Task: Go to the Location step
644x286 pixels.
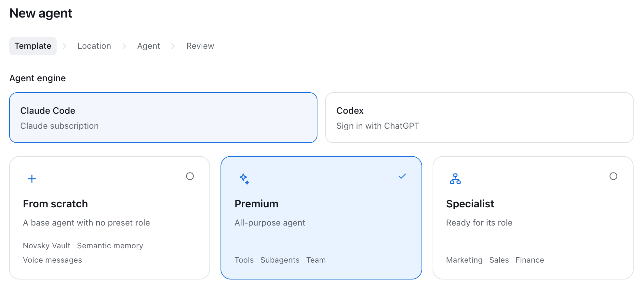Action: (94, 46)
